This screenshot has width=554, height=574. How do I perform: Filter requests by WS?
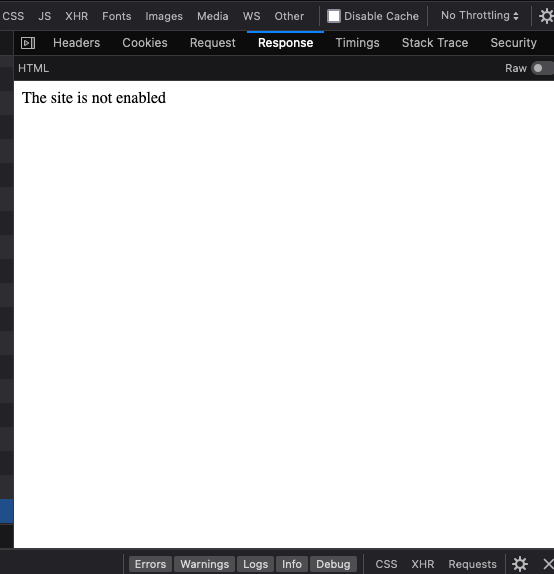[251, 16]
